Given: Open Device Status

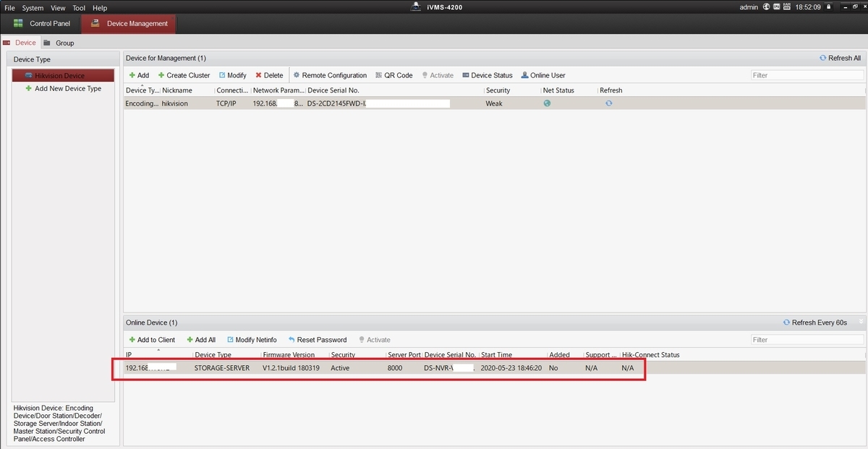Looking at the screenshot, I should pyautogui.click(x=488, y=75).
